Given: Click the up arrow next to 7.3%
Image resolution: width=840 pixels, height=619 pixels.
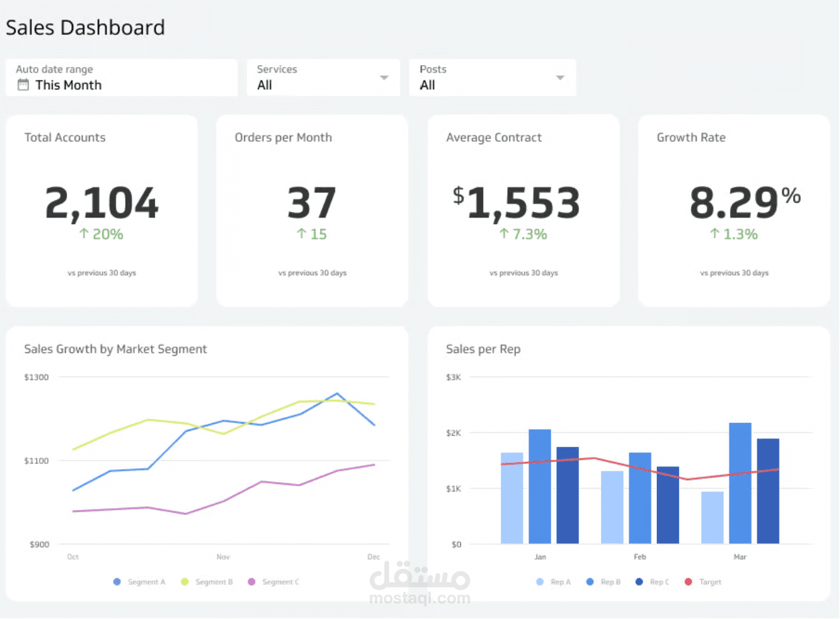Looking at the screenshot, I should coord(503,234).
